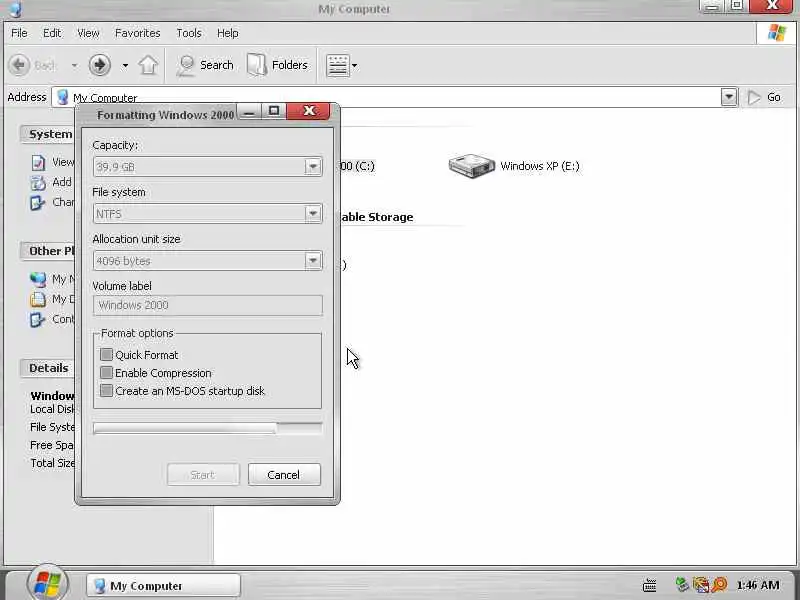Click the security shield tray icon
The image size is (800, 600).
701,584
